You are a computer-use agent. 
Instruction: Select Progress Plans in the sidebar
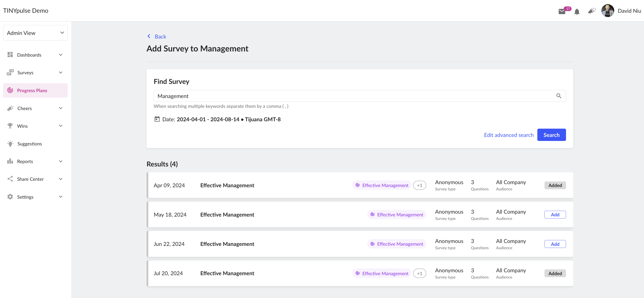35,90
